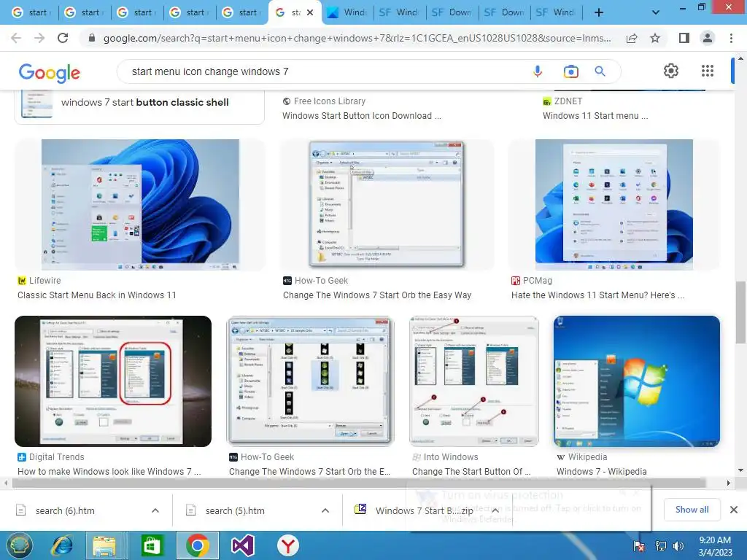Click the Action Center flag tray icon
Screen dimensions: 747x560
[639, 546]
